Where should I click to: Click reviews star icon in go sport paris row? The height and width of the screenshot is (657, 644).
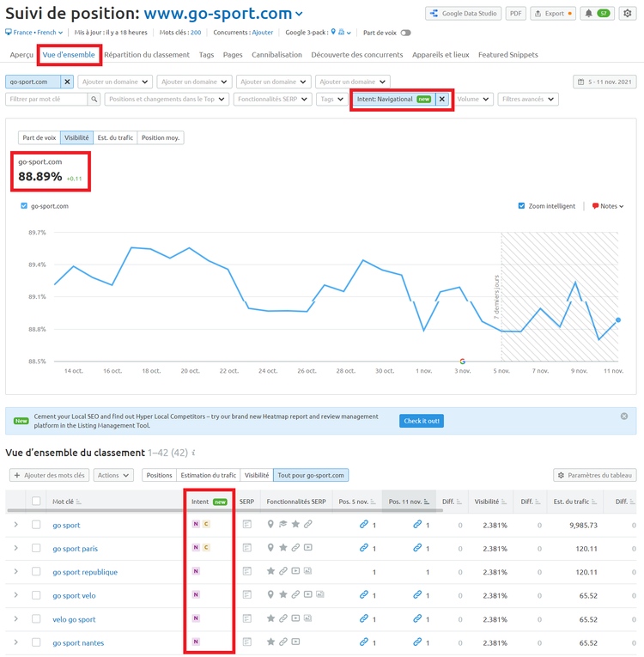(x=283, y=547)
